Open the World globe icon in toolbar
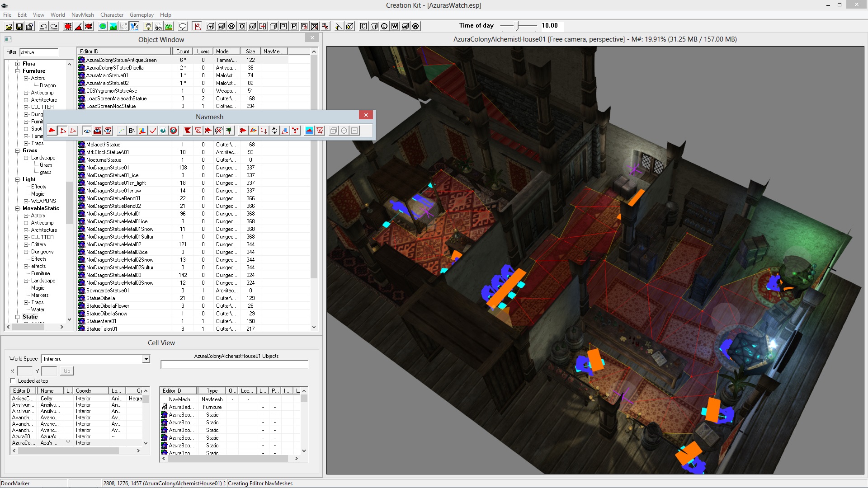Image resolution: width=868 pixels, height=488 pixels. pos(103,27)
